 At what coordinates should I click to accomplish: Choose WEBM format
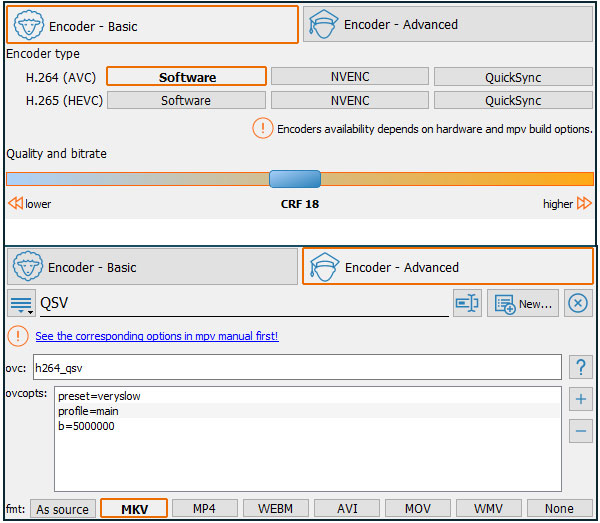click(276, 508)
